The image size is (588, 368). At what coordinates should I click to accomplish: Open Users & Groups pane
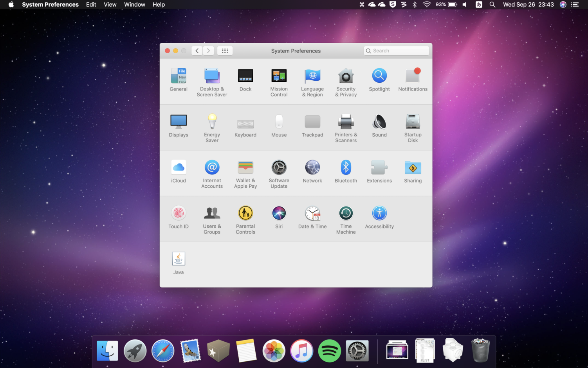pos(212,220)
